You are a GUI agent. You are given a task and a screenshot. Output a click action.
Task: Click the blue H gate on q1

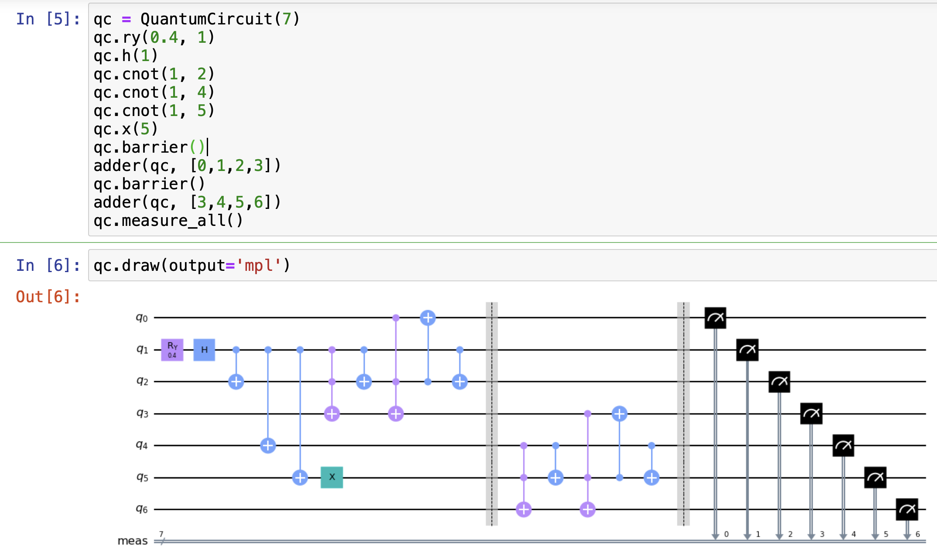click(x=204, y=350)
